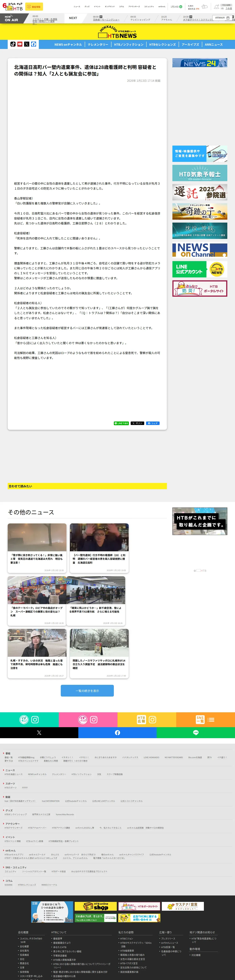Open the 雪が顔に突き刺さってくる news thumbnail
This screenshot has width=235, height=980.
(37, 537)
